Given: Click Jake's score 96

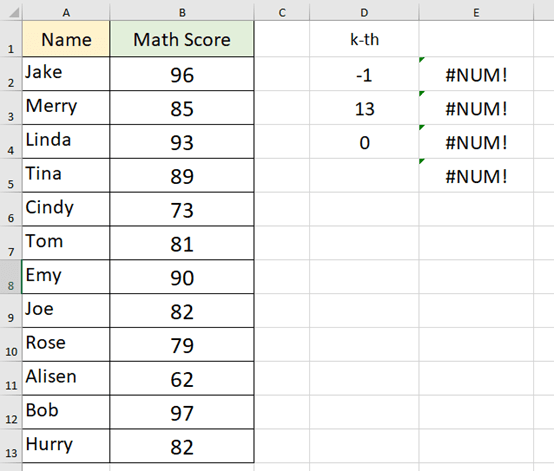Looking at the screenshot, I should (x=182, y=73).
